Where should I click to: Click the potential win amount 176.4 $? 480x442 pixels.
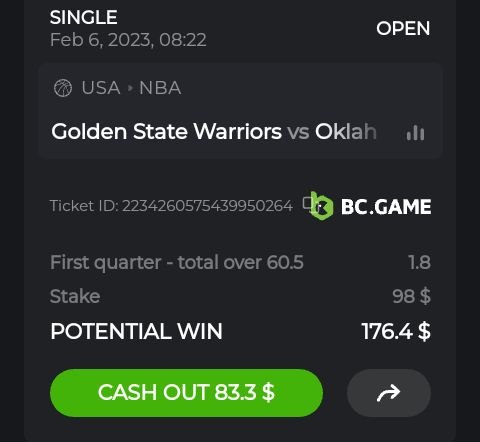(x=396, y=331)
